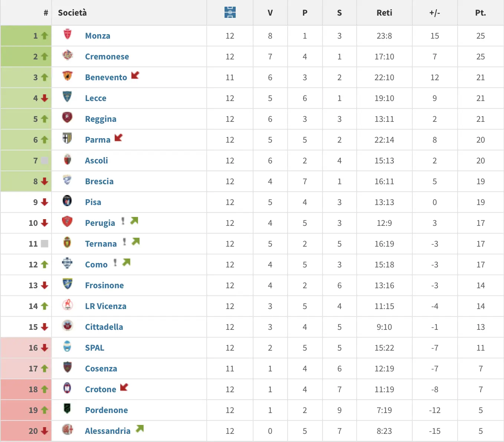Open the LR Vicenza team link
The height and width of the screenshot is (442, 504).
tap(105, 306)
